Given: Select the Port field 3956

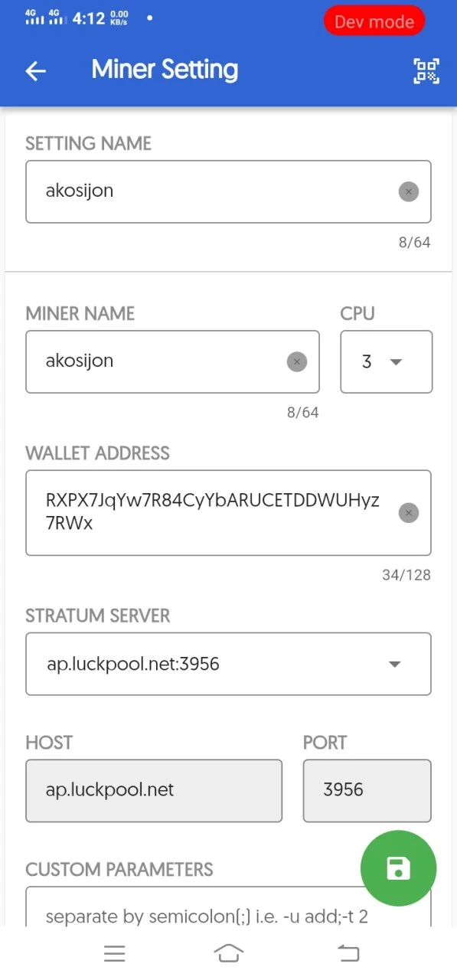Looking at the screenshot, I should (x=367, y=790).
